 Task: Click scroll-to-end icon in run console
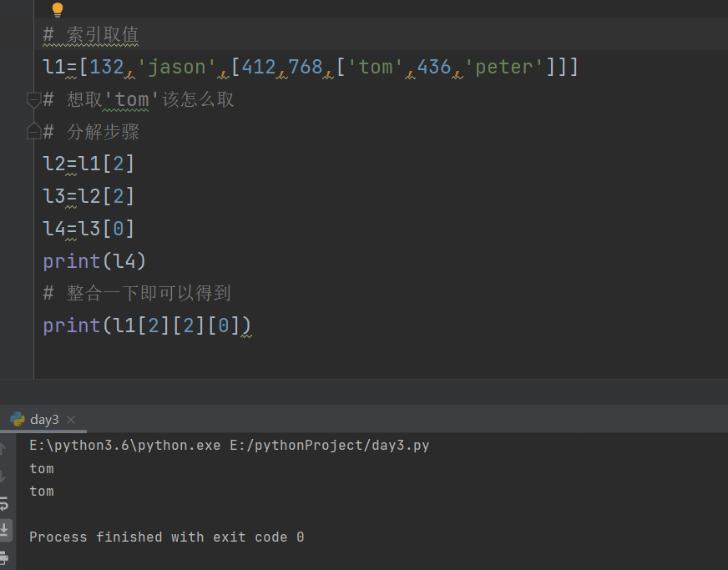[x=4, y=528]
